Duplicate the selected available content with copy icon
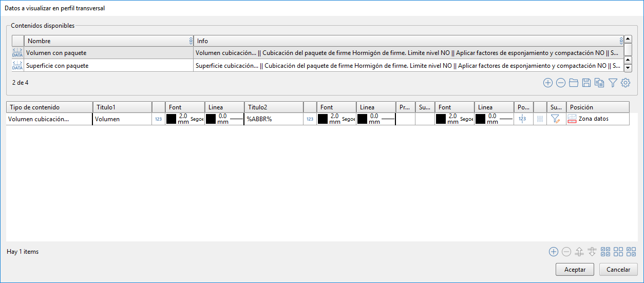 pyautogui.click(x=599, y=83)
